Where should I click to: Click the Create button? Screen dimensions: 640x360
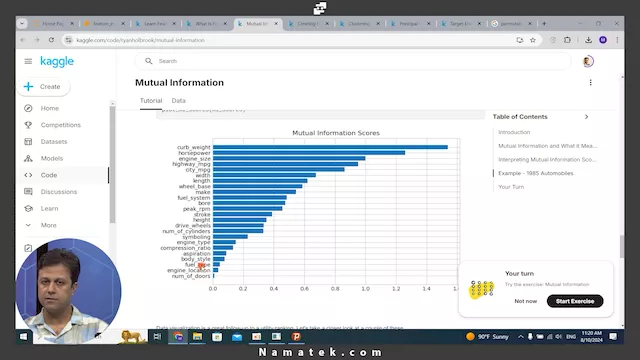[x=43, y=87]
